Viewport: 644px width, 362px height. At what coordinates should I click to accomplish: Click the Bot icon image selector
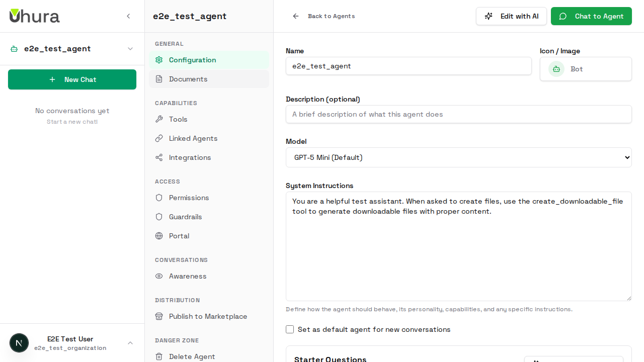556,69
